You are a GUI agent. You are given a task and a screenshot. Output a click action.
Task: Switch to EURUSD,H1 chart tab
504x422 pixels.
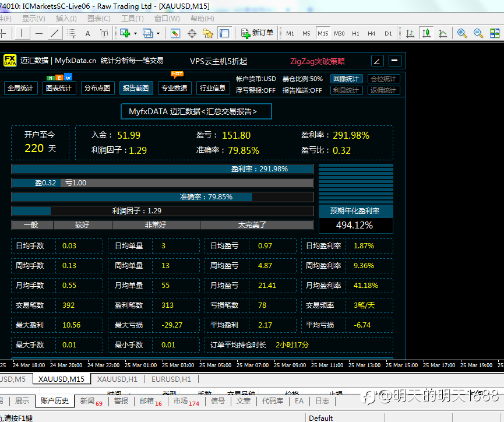171,379
